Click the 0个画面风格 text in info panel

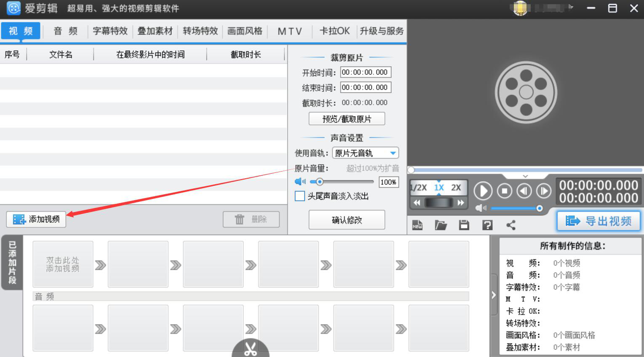point(574,335)
